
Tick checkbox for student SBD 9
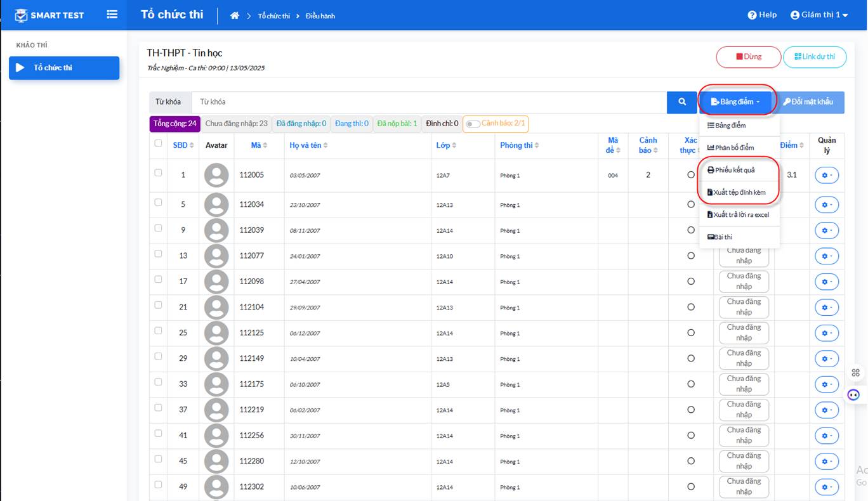pyautogui.click(x=158, y=228)
